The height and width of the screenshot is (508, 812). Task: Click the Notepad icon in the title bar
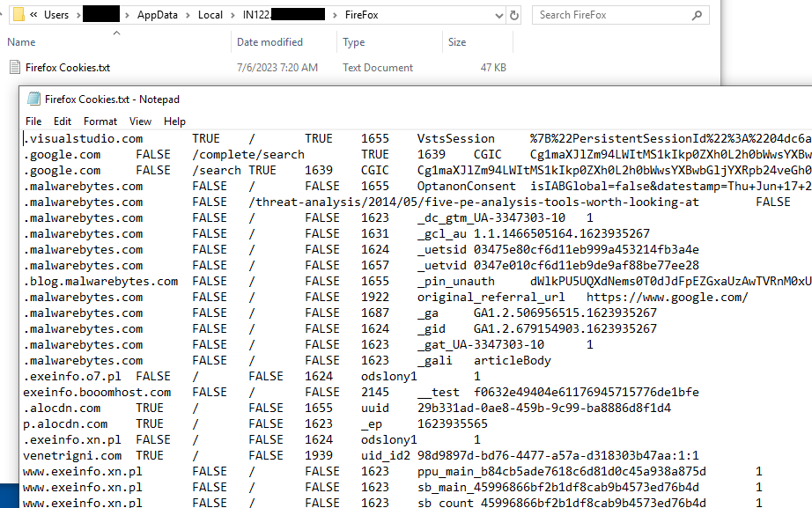coord(33,99)
